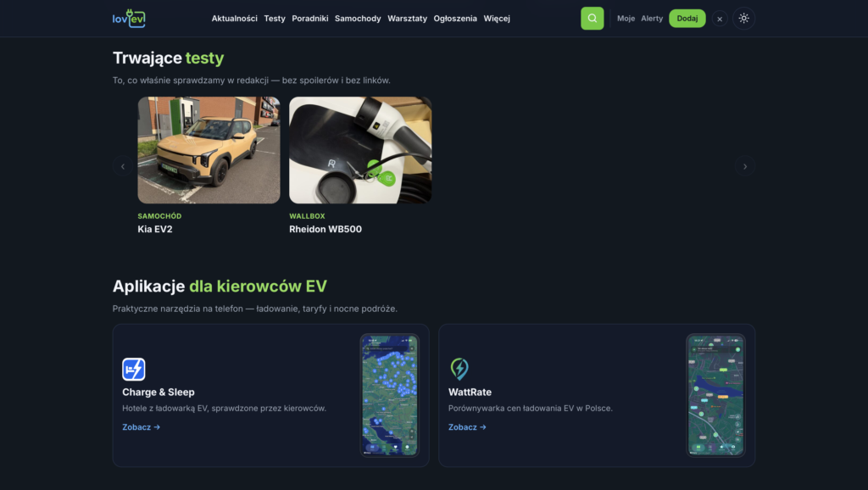Click the Moje link
The image size is (868, 490).
[x=626, y=19]
